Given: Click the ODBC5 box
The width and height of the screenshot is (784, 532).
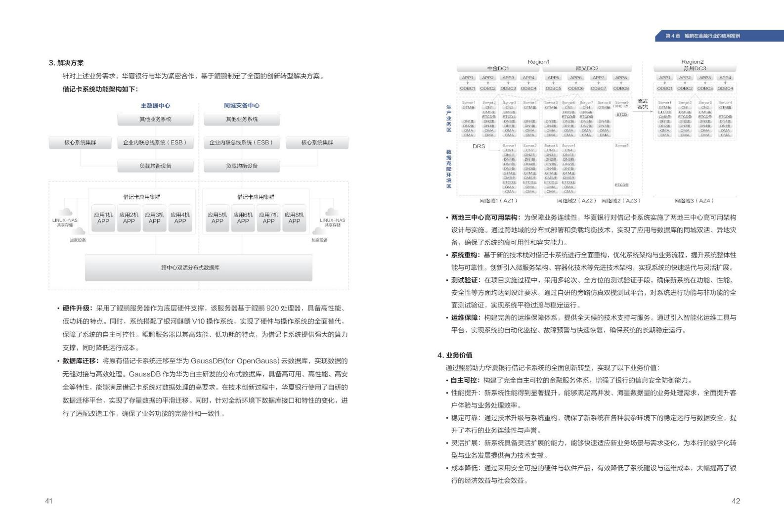Looking at the screenshot, I should click(x=553, y=89).
